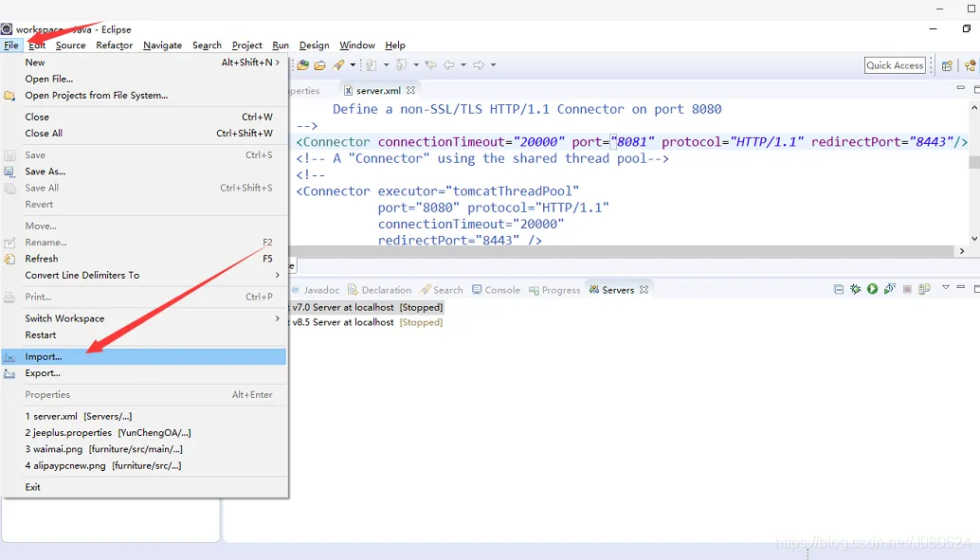Choose Close All menu entry
The height and width of the screenshot is (560, 980).
[144, 133]
